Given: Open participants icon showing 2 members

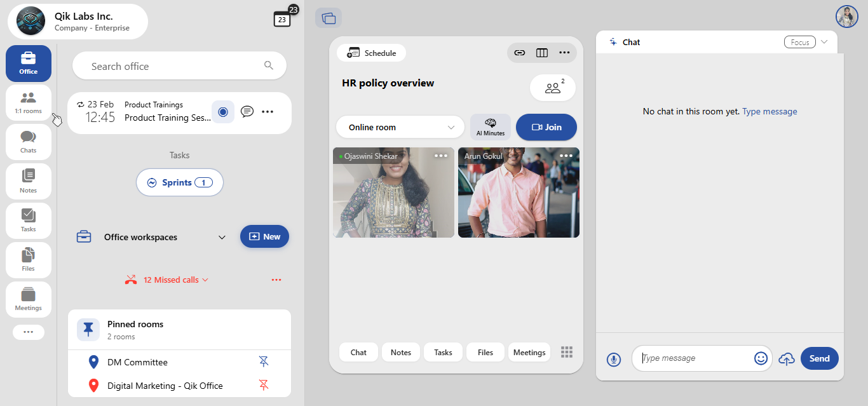Looking at the screenshot, I should 553,88.
